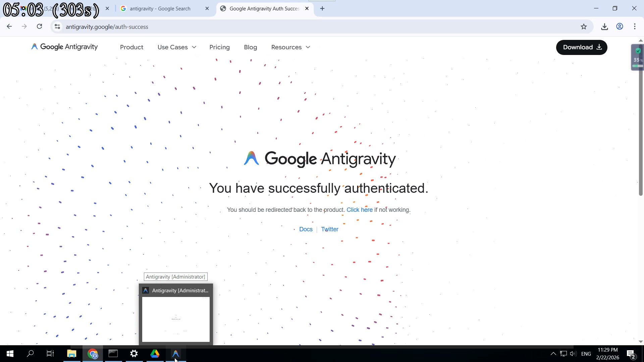Open Chrome three-dot menu
Viewport: 644px width, 362px height.
pyautogui.click(x=635, y=27)
